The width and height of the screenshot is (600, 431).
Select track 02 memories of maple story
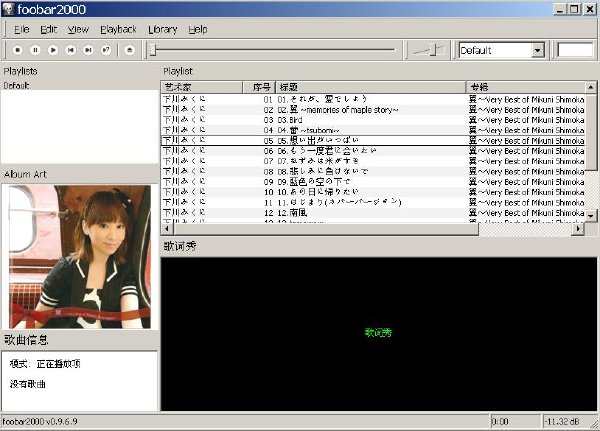pyautogui.click(x=373, y=110)
